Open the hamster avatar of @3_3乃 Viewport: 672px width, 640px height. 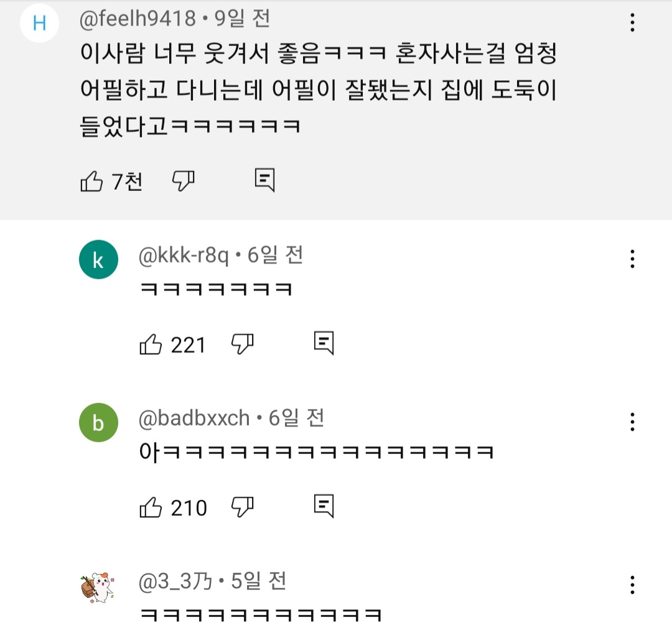click(98, 586)
